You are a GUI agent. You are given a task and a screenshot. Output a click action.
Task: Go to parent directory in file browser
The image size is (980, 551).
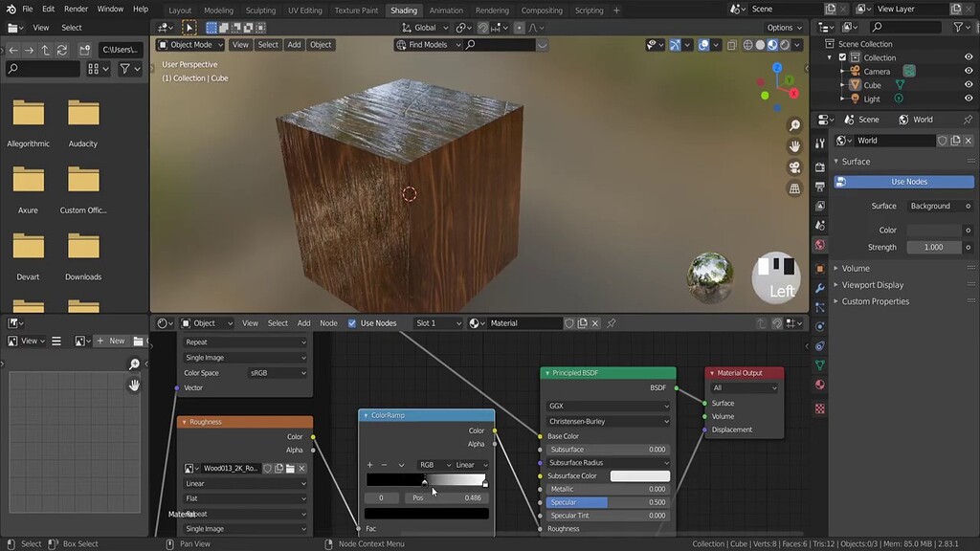(x=46, y=50)
